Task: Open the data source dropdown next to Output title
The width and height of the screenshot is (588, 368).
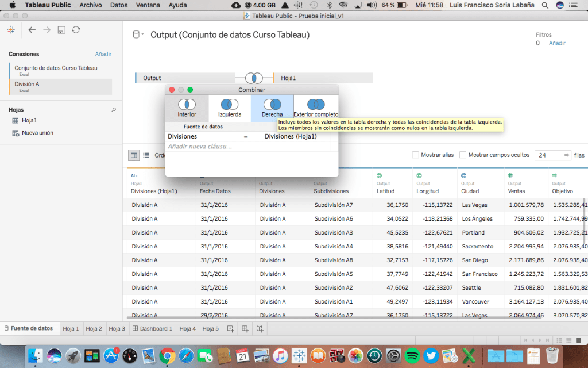Action: [x=138, y=34]
